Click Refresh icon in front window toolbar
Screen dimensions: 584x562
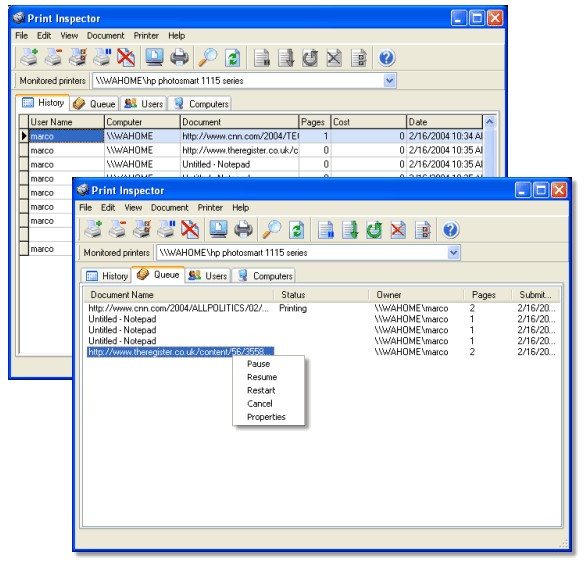[297, 229]
